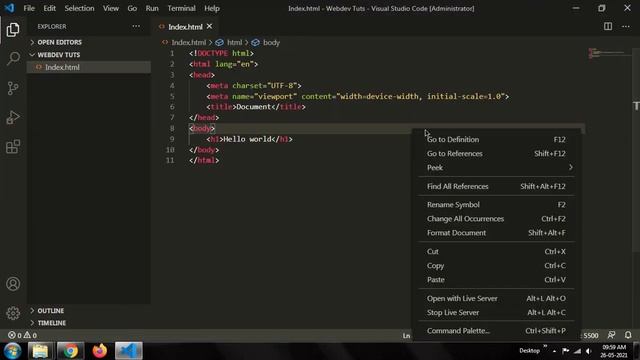Choose Find All References

pos(496,186)
